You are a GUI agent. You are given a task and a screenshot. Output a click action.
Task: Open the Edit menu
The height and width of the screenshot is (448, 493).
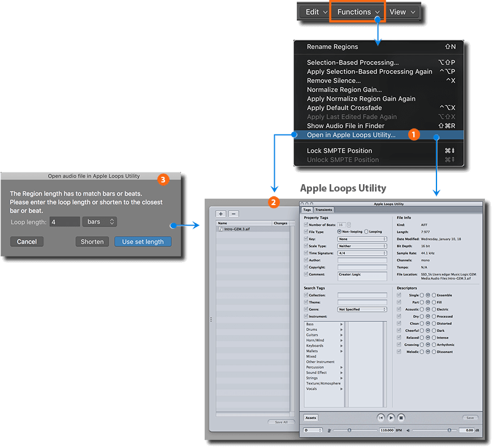(316, 12)
